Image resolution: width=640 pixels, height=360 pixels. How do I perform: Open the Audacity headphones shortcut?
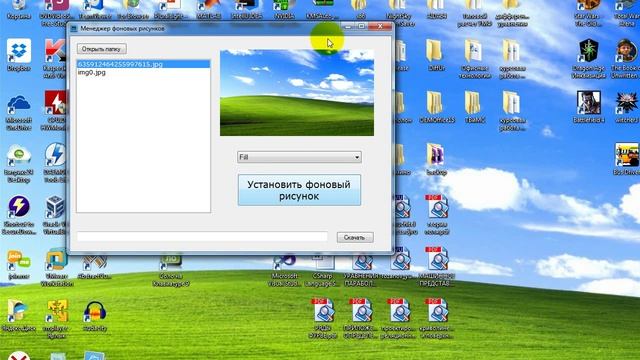[x=95, y=316]
